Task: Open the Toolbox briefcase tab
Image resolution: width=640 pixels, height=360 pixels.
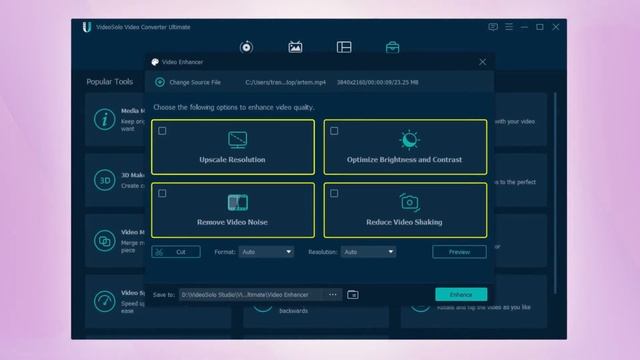Action: [x=392, y=47]
